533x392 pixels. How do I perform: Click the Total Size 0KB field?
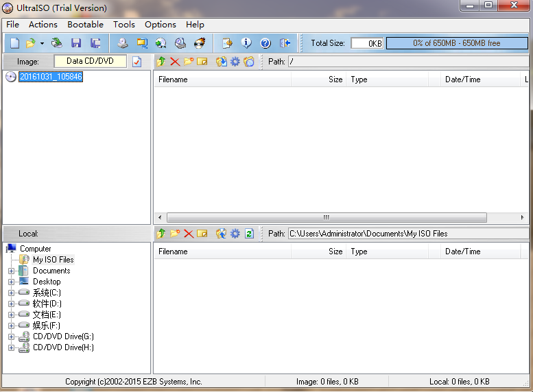[x=367, y=43]
